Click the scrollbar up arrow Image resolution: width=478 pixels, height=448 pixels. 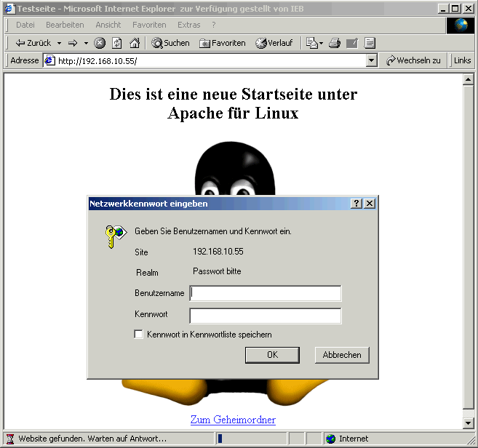(x=468, y=80)
